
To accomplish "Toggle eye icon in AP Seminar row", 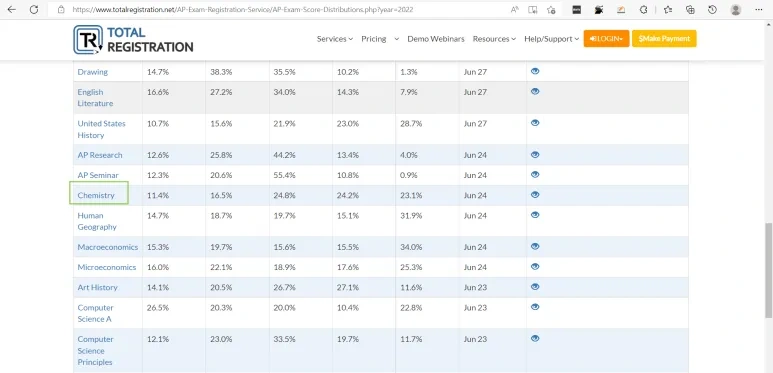I will [535, 175].
